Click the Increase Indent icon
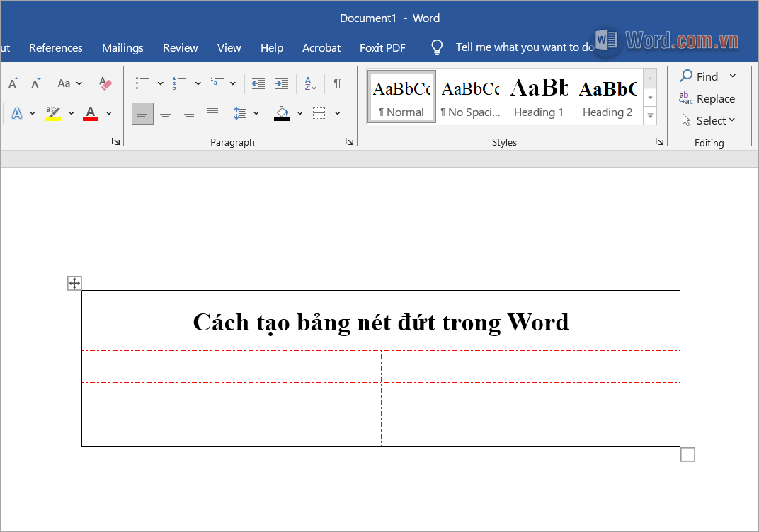 pyautogui.click(x=281, y=83)
